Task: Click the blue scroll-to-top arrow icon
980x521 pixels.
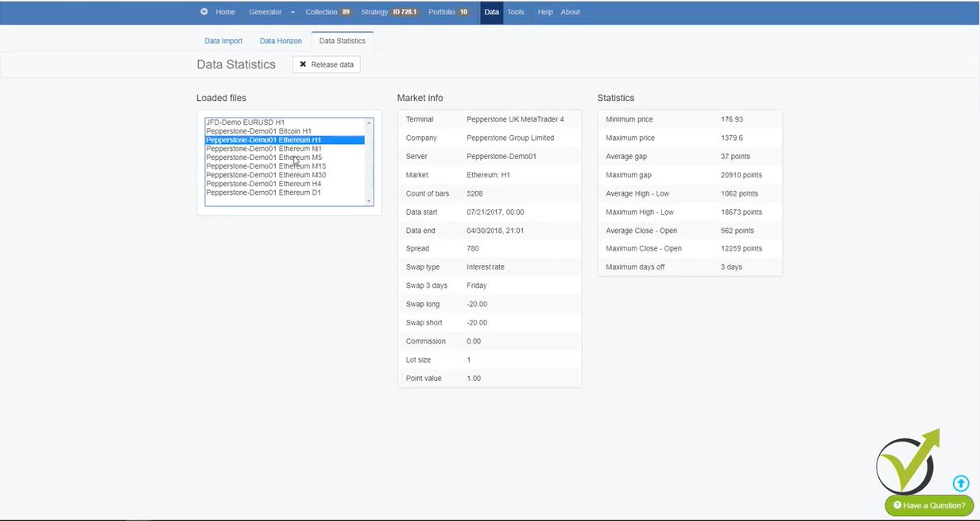Action: 960,483
